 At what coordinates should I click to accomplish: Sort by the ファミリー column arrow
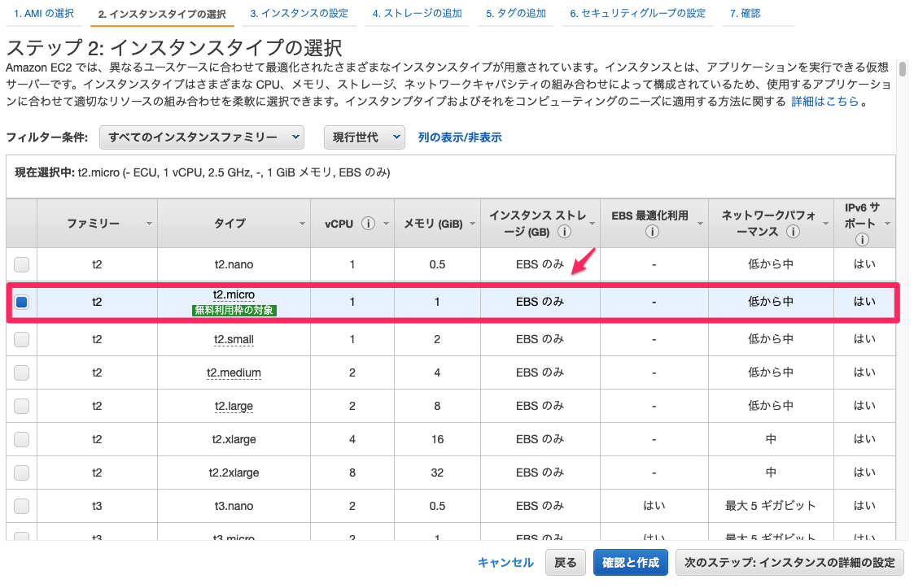point(149,225)
